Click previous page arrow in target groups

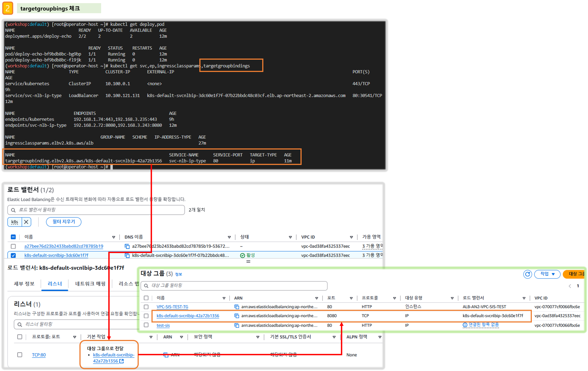tap(570, 286)
